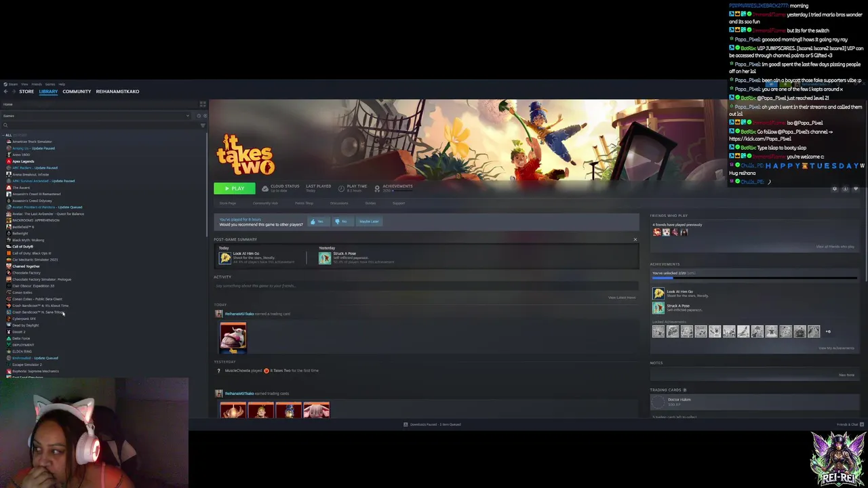Click Look At Him Go achievement icon
Viewport: 868px width, 488px height.
(658, 293)
